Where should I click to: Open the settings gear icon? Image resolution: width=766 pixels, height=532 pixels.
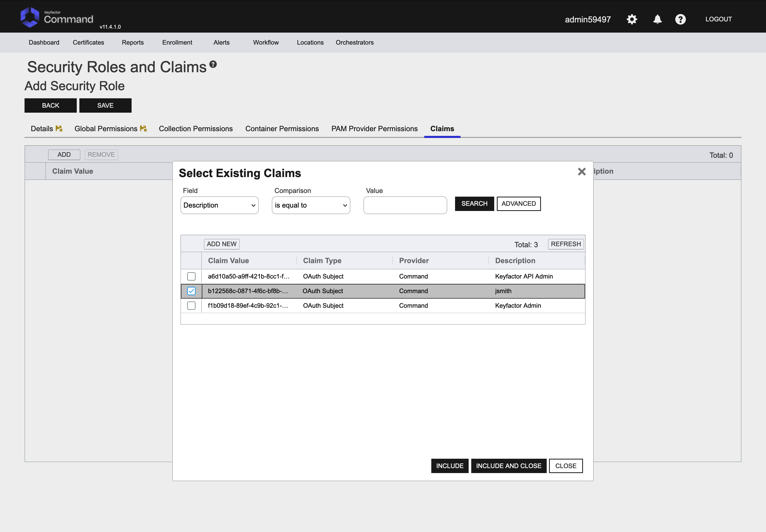pos(632,19)
